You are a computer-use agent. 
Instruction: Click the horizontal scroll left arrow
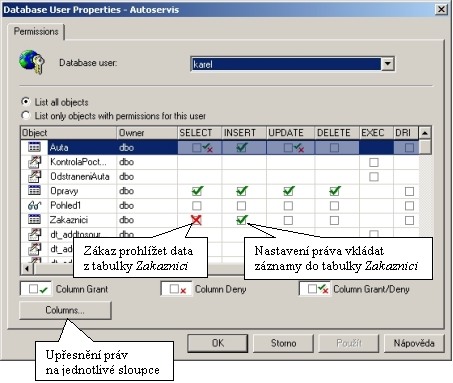(x=27, y=268)
